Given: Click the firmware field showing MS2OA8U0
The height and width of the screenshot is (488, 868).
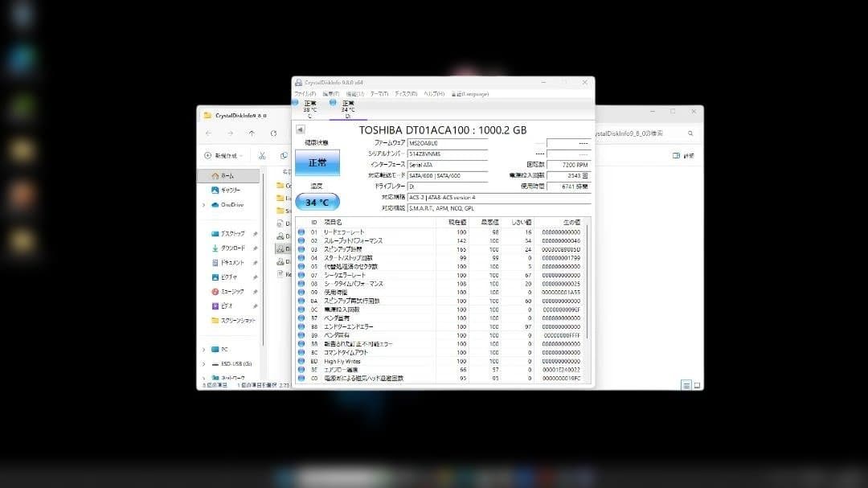Looking at the screenshot, I should tap(448, 143).
